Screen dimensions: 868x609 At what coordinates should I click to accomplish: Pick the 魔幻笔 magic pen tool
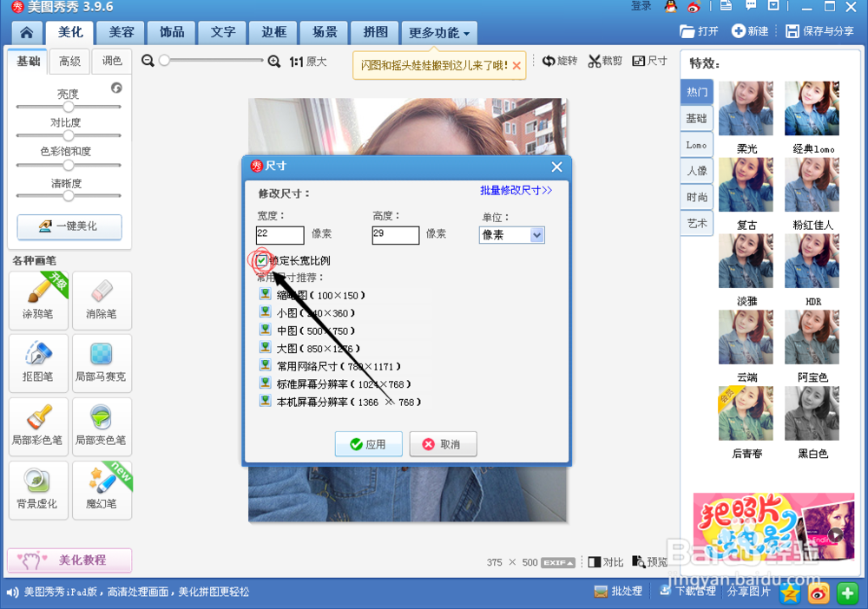pyautogui.click(x=102, y=490)
